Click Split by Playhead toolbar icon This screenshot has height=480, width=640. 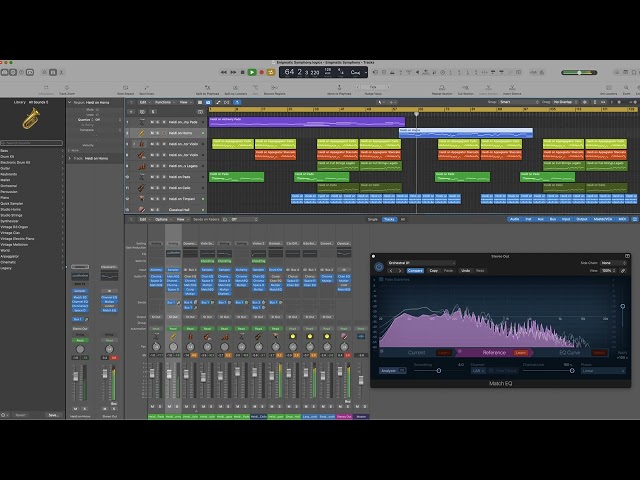click(x=207, y=88)
